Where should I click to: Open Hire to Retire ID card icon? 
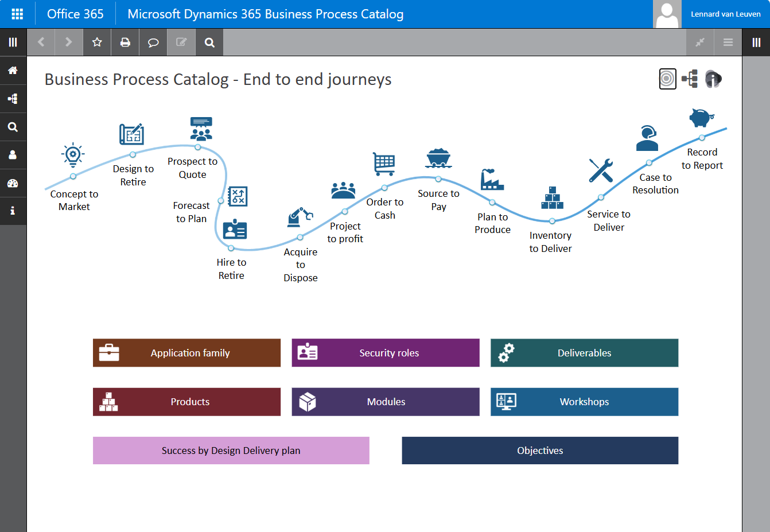point(235,230)
